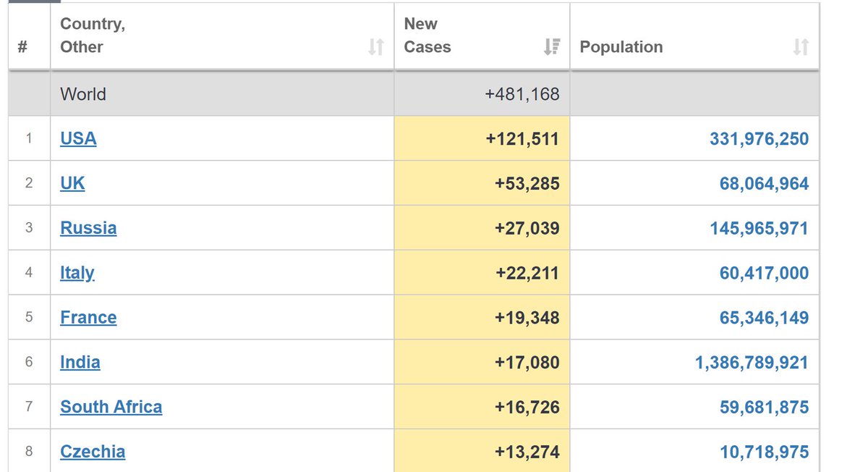The height and width of the screenshot is (472, 868).
Task: Click rank number 5 in France row
Action: pos(29,317)
